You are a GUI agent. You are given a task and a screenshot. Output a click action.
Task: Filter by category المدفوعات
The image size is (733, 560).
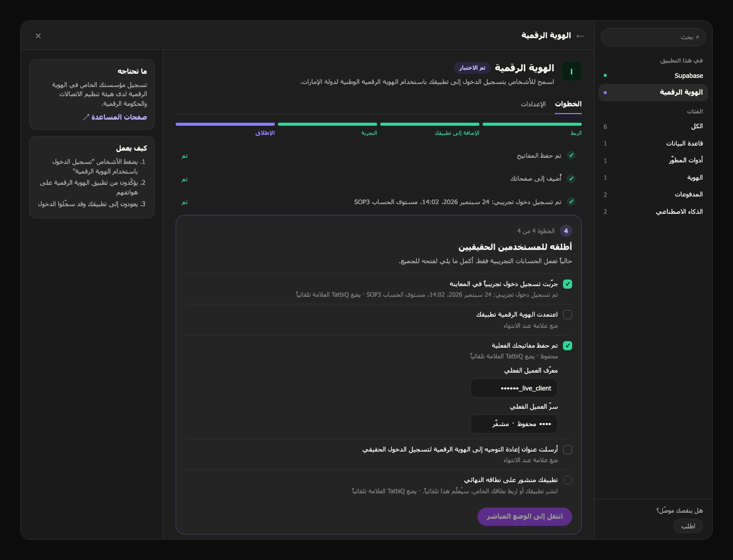[x=653, y=194]
